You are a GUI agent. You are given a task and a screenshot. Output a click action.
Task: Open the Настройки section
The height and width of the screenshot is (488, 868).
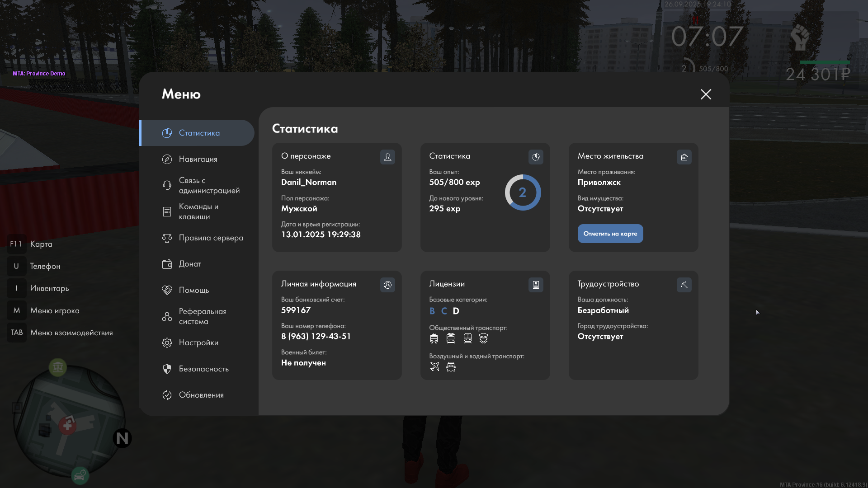point(198,343)
